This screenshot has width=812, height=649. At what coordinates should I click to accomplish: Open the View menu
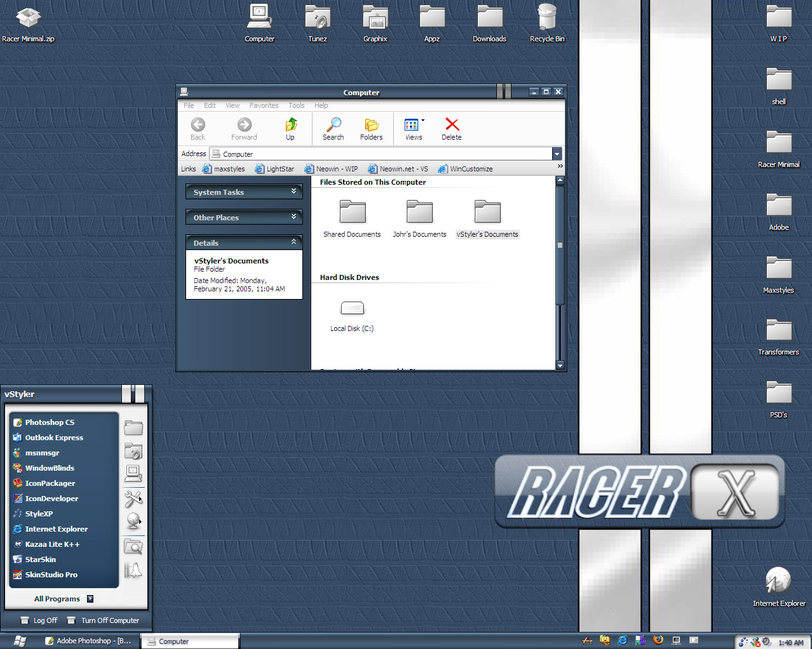tap(233, 105)
